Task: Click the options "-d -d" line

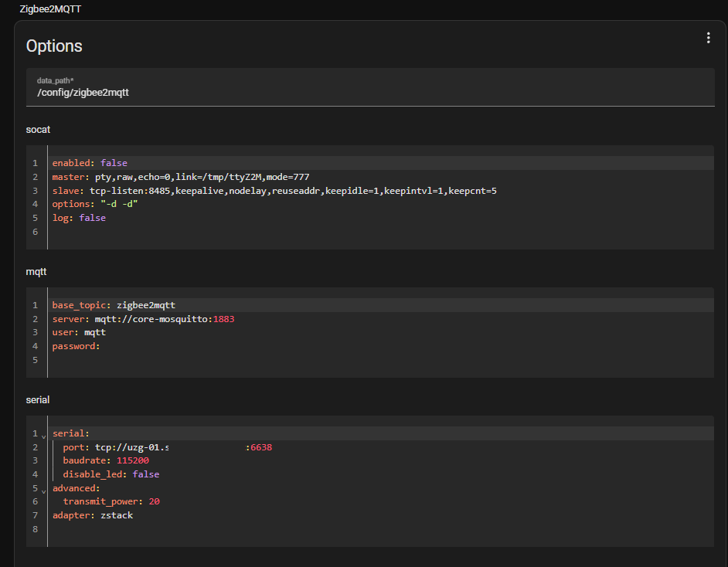Action: [381, 204]
